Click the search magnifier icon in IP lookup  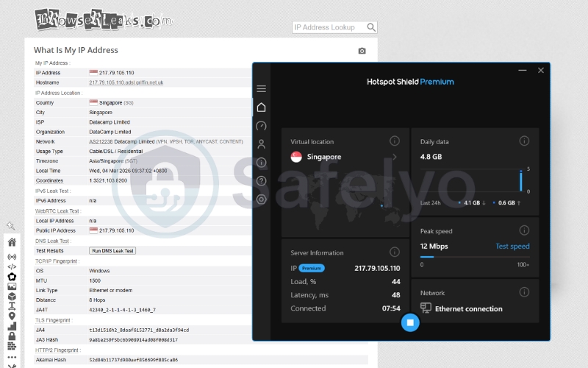371,27
